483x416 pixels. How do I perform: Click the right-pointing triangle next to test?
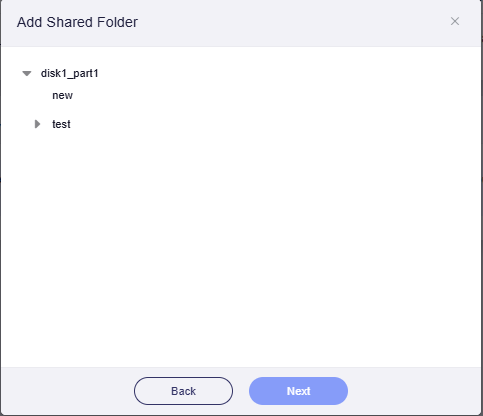click(x=37, y=124)
